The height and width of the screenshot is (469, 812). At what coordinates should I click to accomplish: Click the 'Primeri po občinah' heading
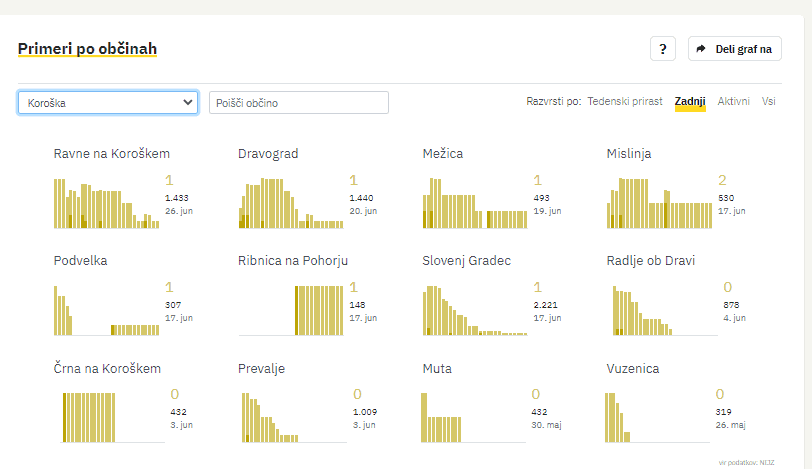coord(87,49)
